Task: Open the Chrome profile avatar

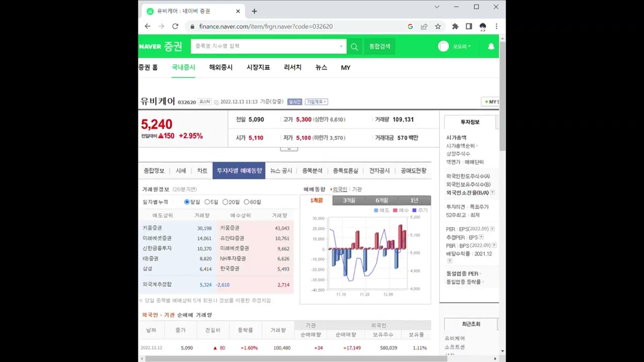Action: (x=482, y=26)
